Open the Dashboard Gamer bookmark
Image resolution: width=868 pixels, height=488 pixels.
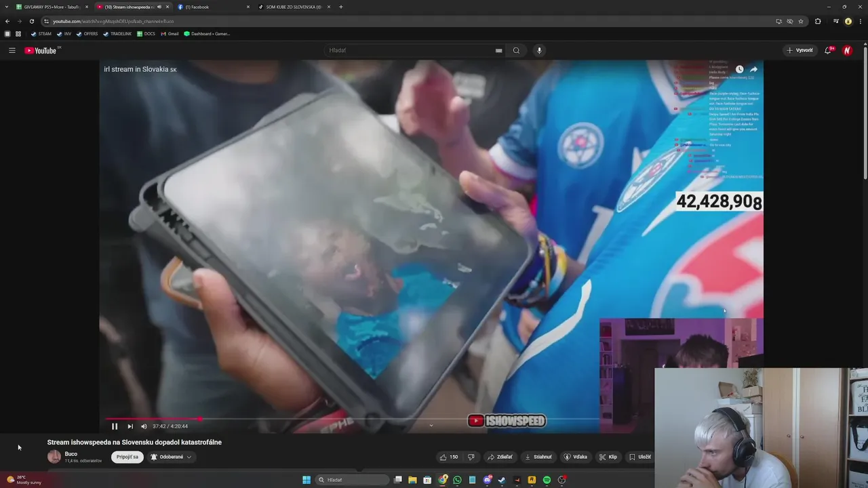pyautogui.click(x=207, y=33)
